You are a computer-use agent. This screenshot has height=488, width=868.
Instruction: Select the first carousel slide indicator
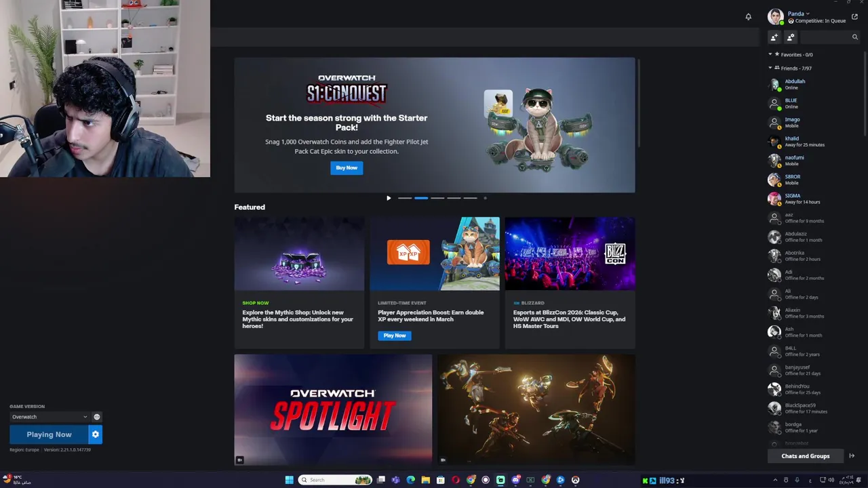(x=405, y=198)
